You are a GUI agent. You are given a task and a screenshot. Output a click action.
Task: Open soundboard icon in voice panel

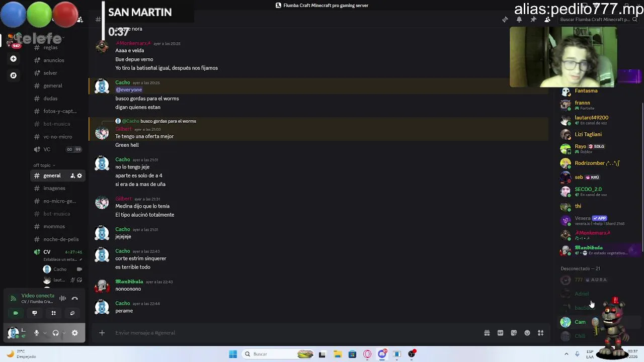pos(72,313)
